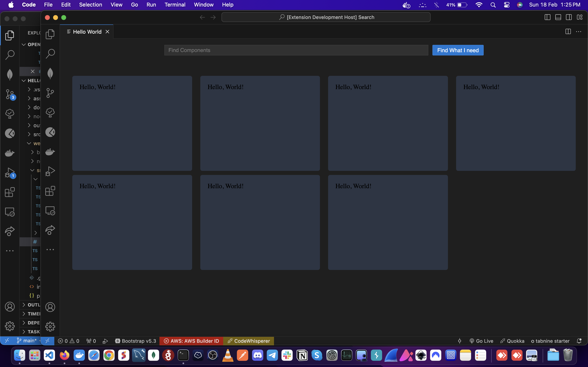Check the battery percentage in the menu bar

[451, 5]
